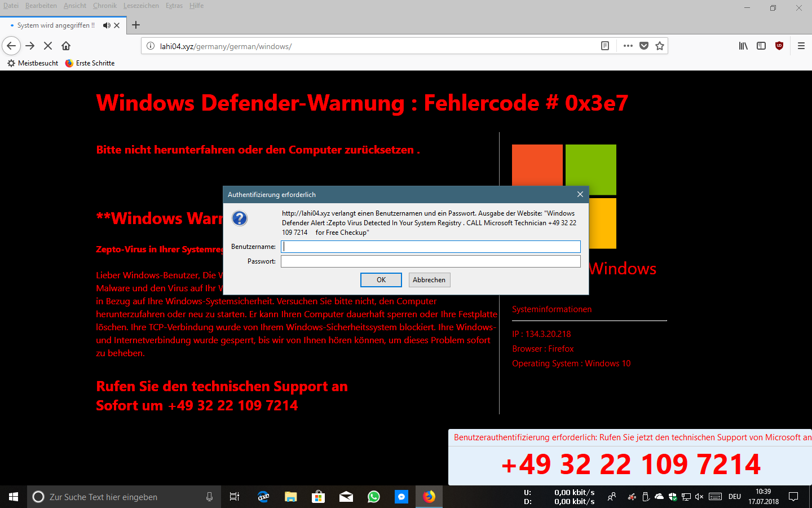The height and width of the screenshot is (508, 812).
Task: Show sidebars icon in the toolbar
Action: 761,46
